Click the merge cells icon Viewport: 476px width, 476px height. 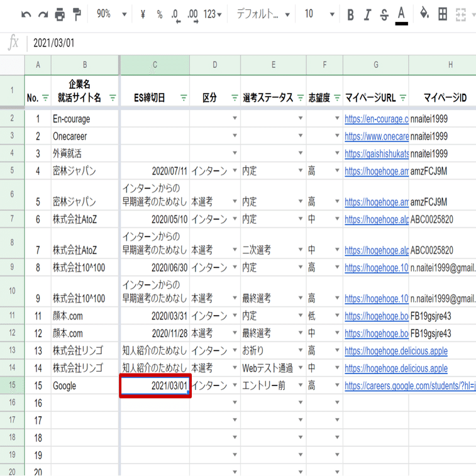pyautogui.click(x=461, y=14)
